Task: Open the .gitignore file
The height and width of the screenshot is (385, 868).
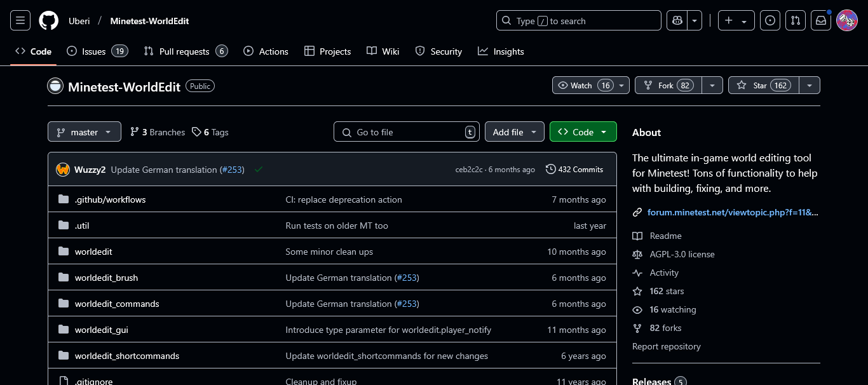Action: [93, 381]
